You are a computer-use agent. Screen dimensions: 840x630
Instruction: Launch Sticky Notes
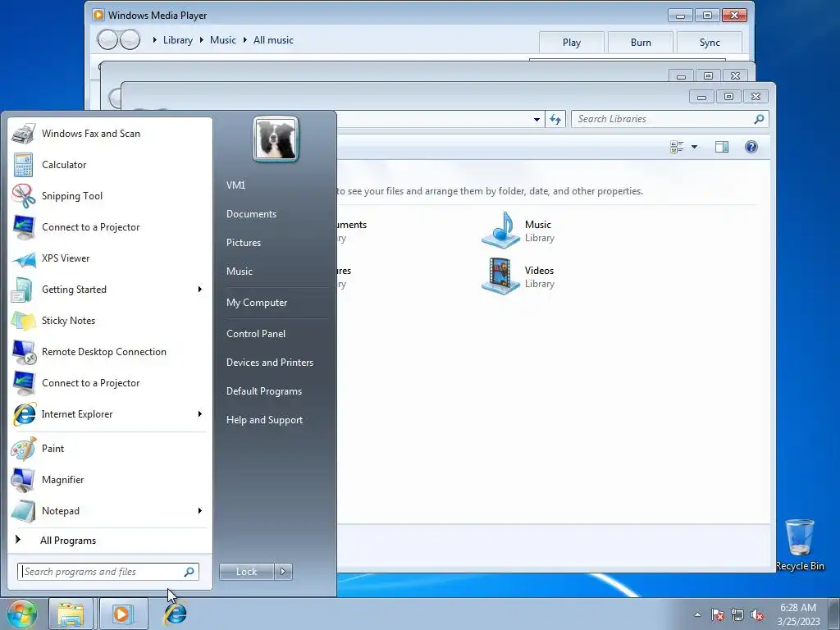pos(110,321)
